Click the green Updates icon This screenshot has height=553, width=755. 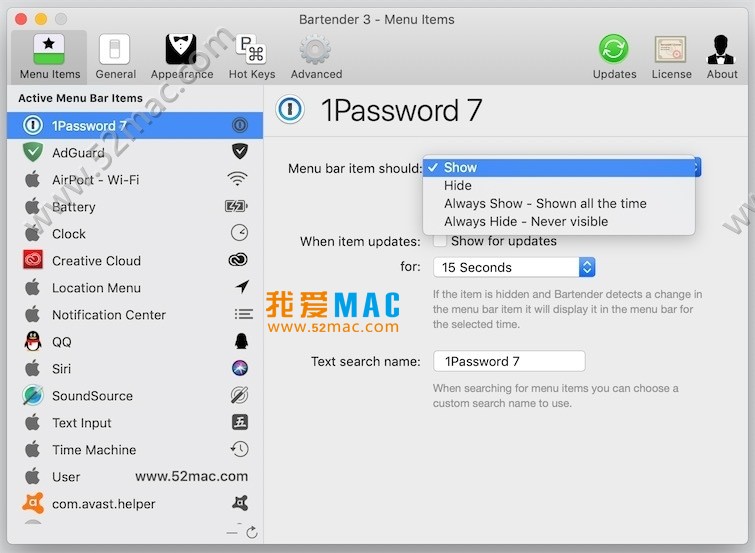point(614,49)
